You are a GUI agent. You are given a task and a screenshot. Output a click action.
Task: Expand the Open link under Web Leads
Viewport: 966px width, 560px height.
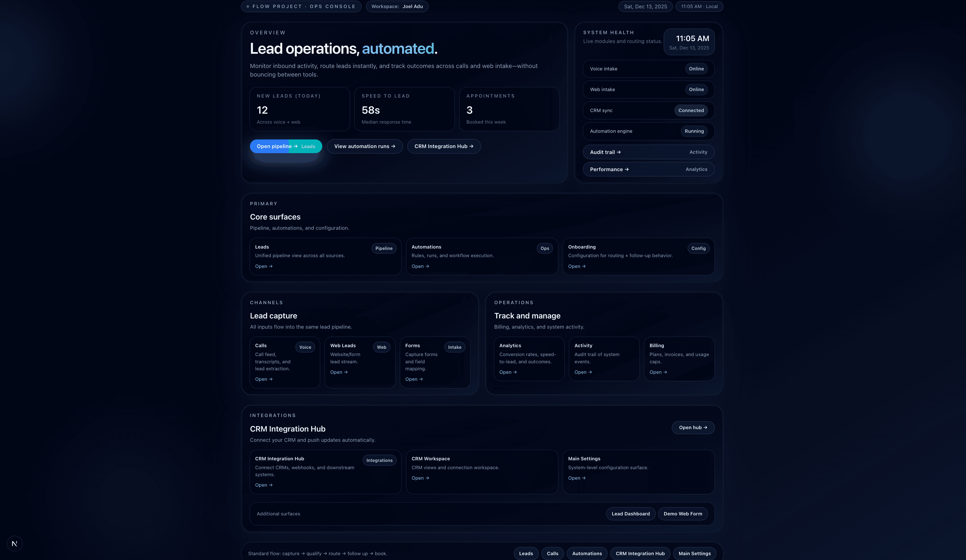339,372
